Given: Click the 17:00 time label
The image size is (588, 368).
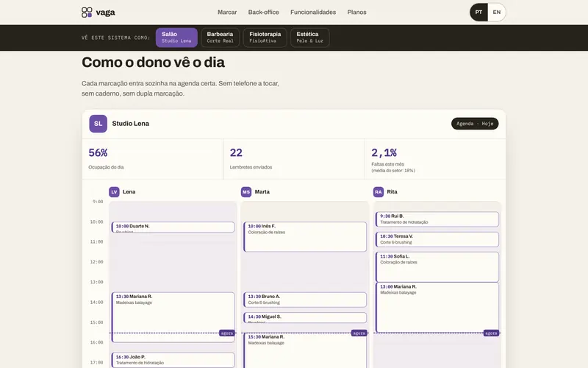Looking at the screenshot, I should [x=96, y=362].
